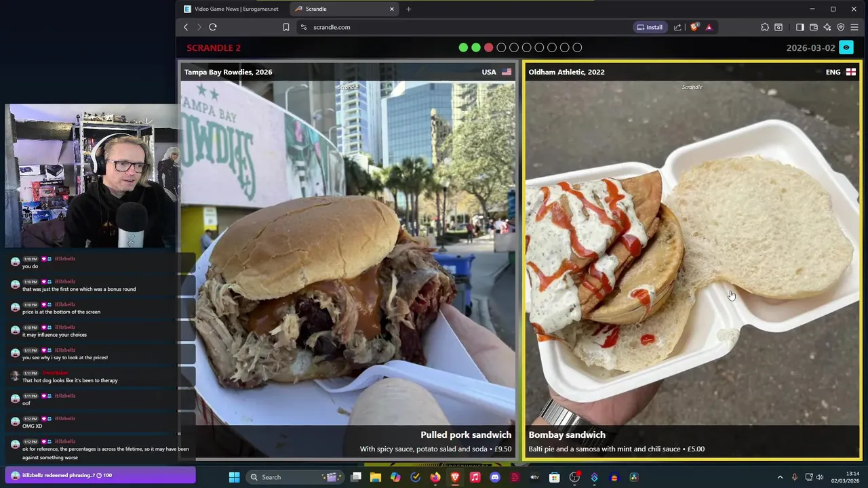Open the Windows Start menu

pyautogui.click(x=234, y=477)
